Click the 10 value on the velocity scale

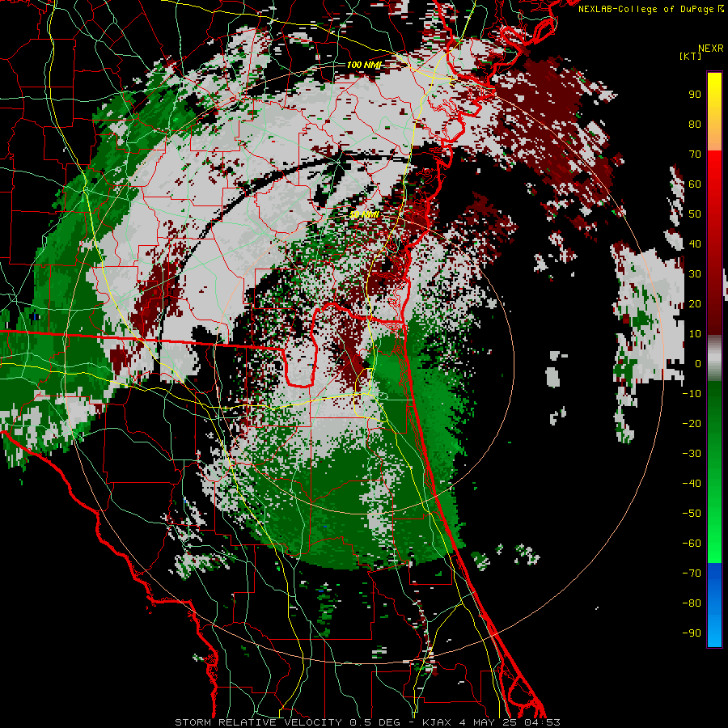[695, 334]
